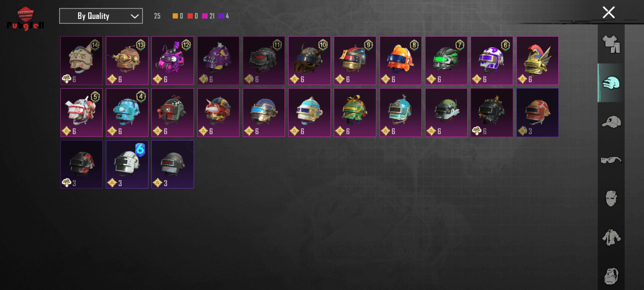
Task: Open the By Quality sort dropdown
Action: 101,16
